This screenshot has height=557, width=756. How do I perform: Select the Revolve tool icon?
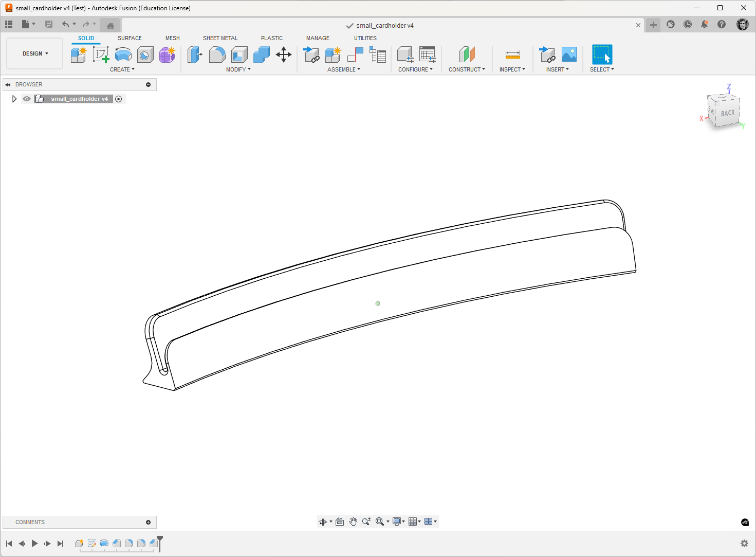123,55
